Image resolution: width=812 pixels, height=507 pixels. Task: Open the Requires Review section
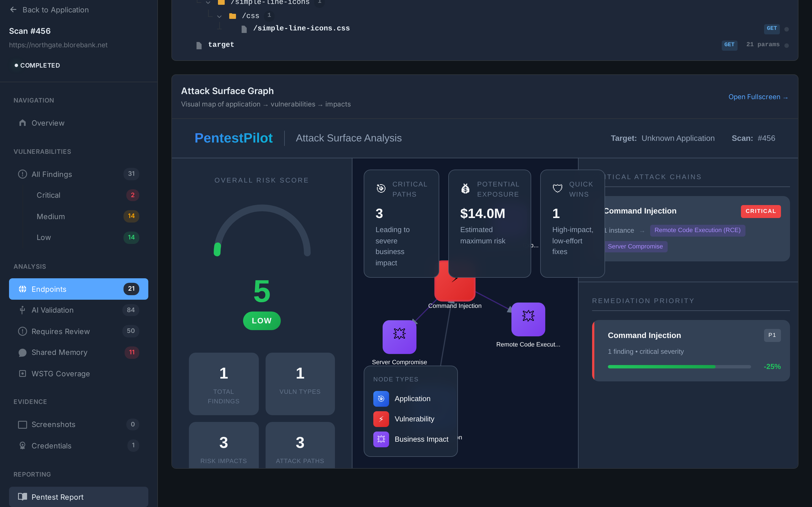(60, 331)
